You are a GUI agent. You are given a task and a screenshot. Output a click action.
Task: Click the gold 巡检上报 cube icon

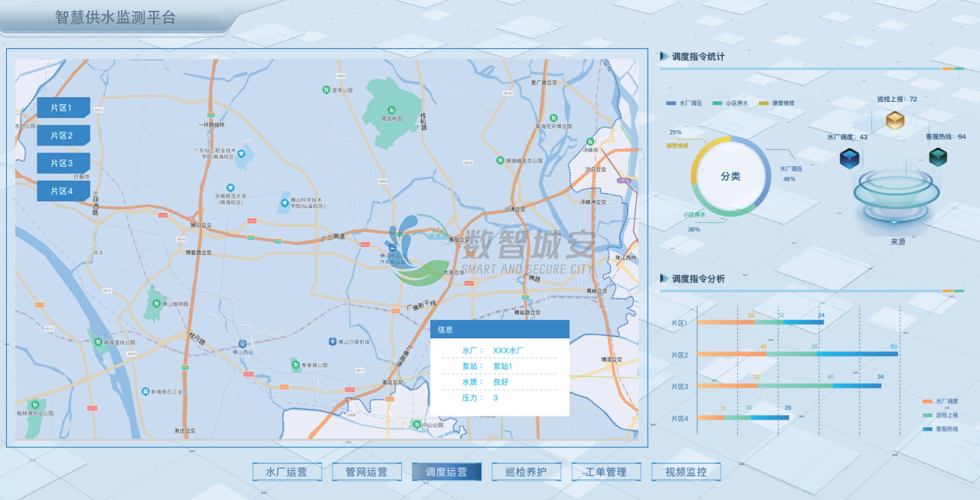tap(895, 120)
